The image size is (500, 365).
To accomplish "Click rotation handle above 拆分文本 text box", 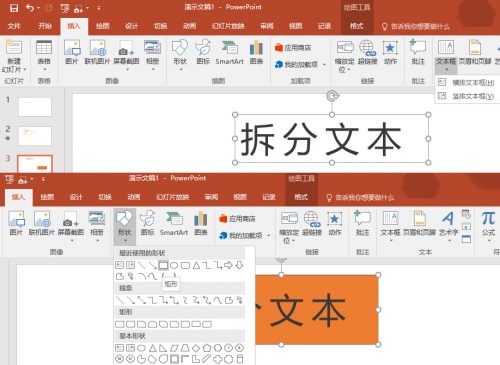I will 332,96.
